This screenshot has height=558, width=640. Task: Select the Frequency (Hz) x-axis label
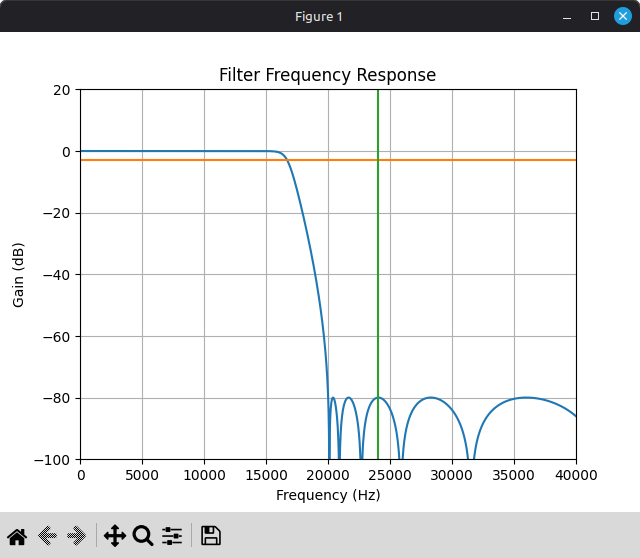tap(328, 495)
